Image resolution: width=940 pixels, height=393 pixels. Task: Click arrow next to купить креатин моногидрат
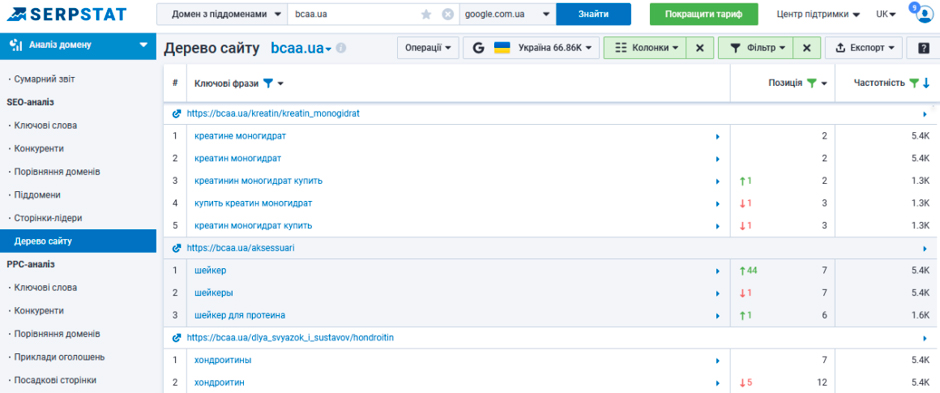[x=717, y=204]
